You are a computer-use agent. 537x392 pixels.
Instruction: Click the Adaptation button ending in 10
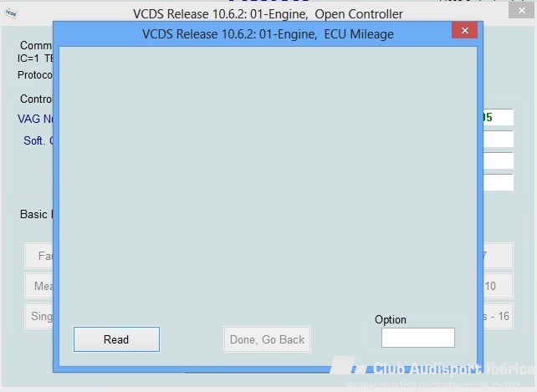pyautogui.click(x=498, y=286)
